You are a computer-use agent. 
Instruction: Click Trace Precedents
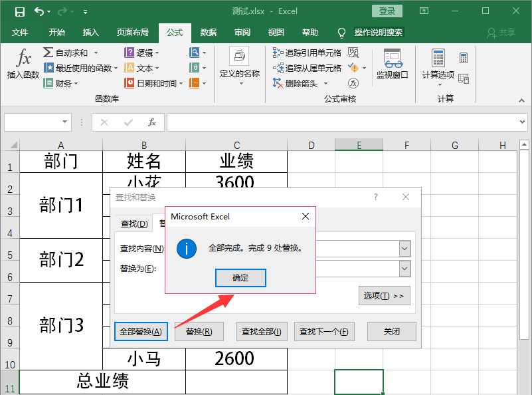(x=307, y=53)
